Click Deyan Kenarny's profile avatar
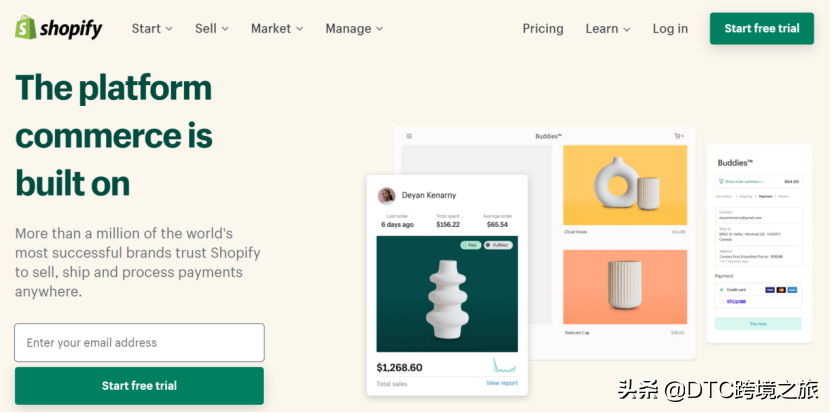This screenshot has height=413, width=831. [386, 196]
